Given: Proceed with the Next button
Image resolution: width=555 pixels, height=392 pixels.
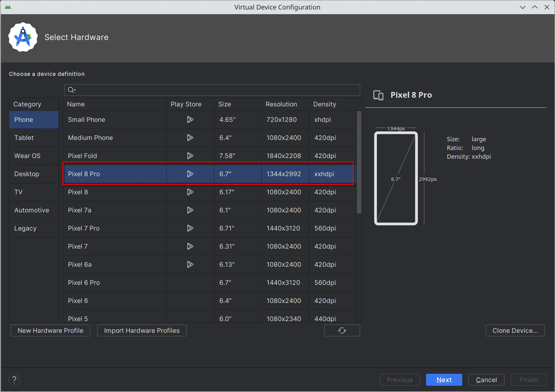Looking at the screenshot, I should click(x=444, y=380).
